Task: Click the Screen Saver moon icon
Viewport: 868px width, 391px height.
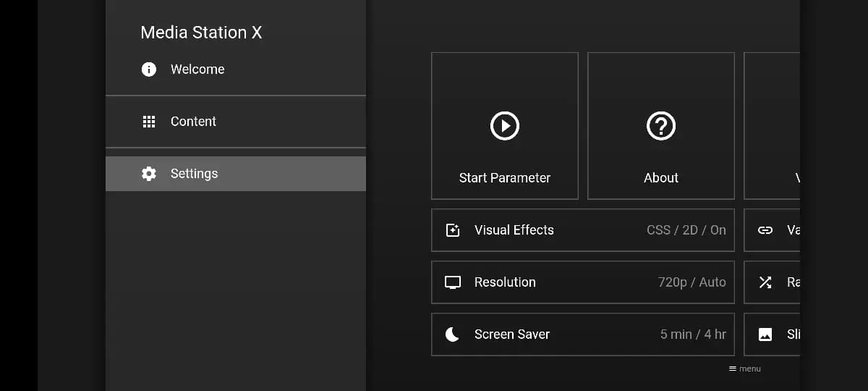Action: point(453,335)
